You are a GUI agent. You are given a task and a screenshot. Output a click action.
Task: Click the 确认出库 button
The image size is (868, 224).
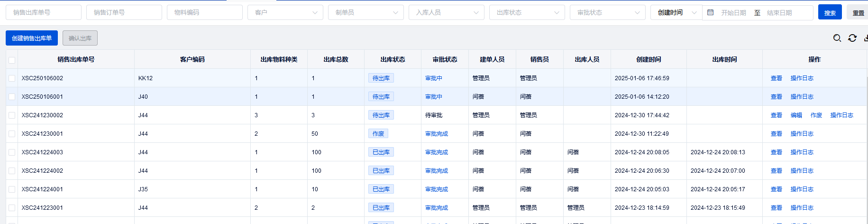point(80,38)
